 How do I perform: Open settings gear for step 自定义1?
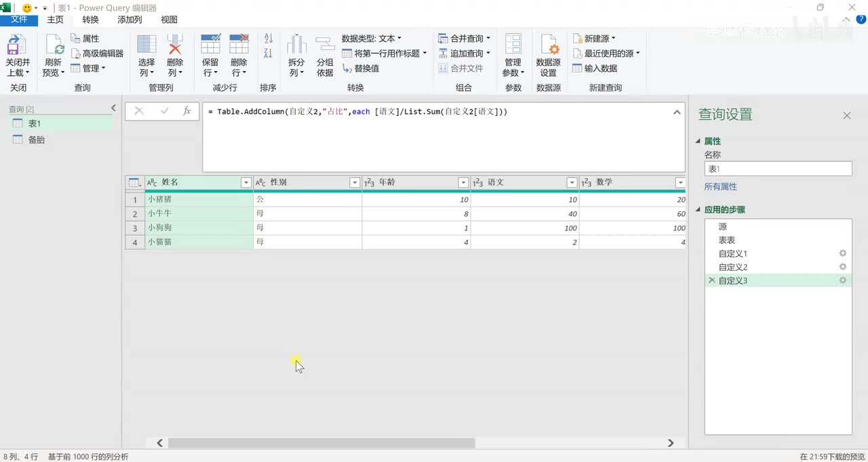click(843, 253)
